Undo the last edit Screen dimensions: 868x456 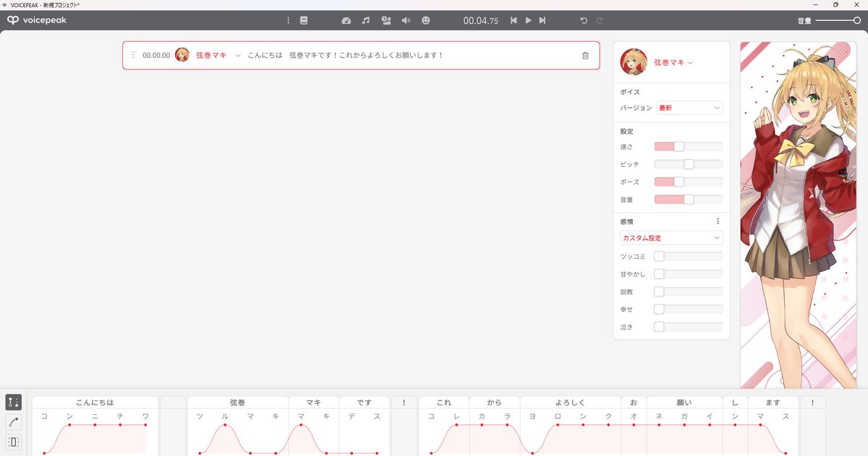click(584, 20)
